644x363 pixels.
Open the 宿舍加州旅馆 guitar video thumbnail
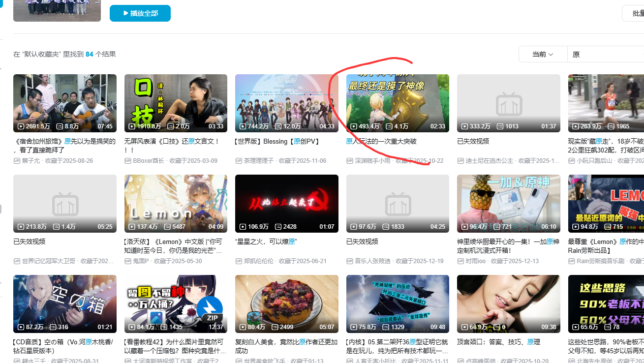[65, 103]
